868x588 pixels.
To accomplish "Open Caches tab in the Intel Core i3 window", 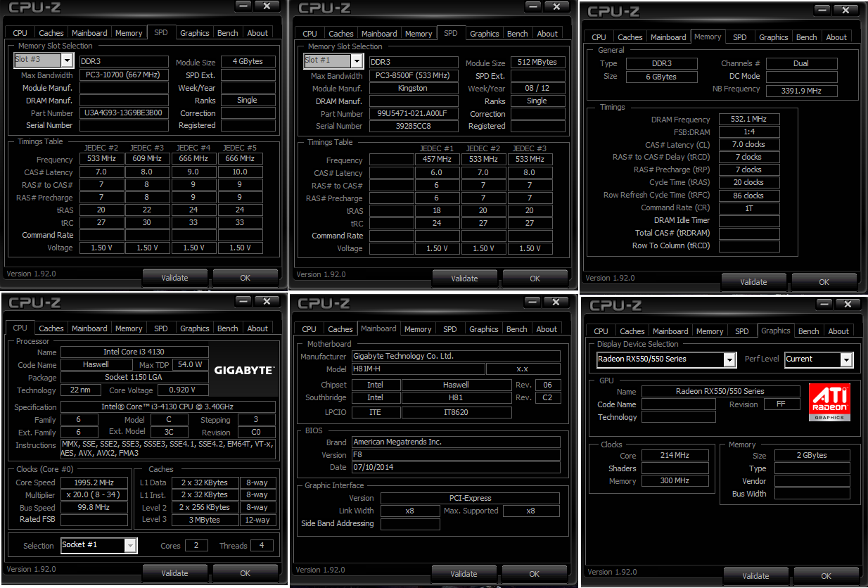I will [51, 328].
